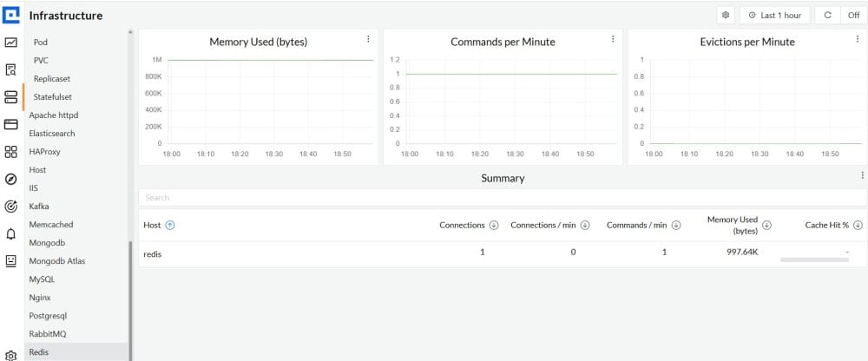Open IIS integration
This screenshot has height=361, width=868.
33,188
